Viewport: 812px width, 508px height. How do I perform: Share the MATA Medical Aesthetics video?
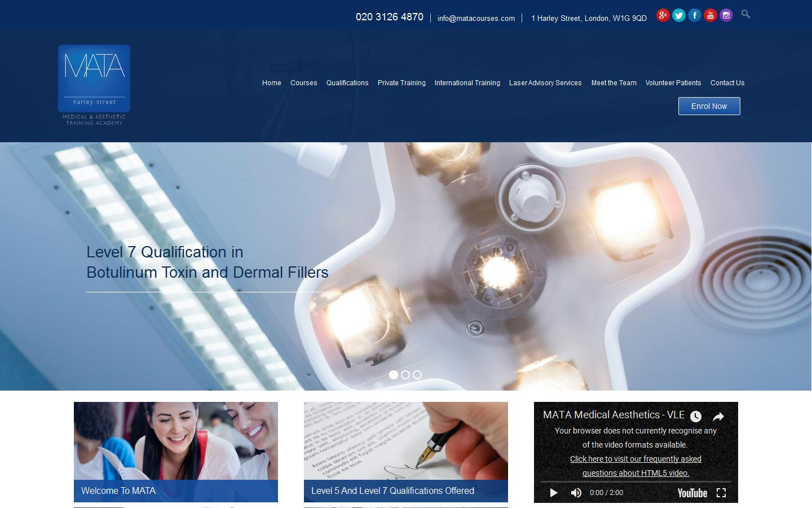click(x=718, y=416)
